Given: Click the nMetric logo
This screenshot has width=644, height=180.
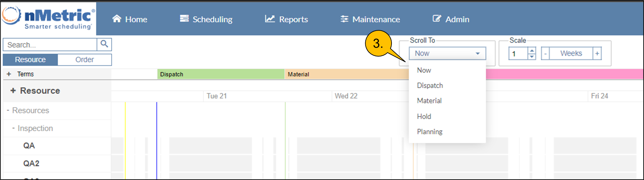Looking at the screenshot, I should pyautogui.click(x=48, y=18).
